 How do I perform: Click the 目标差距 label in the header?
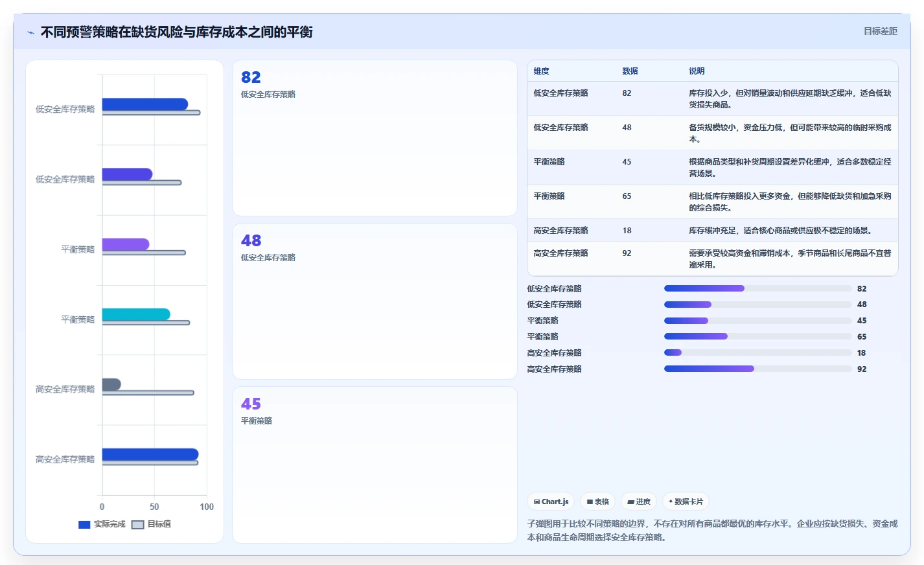coord(880,31)
